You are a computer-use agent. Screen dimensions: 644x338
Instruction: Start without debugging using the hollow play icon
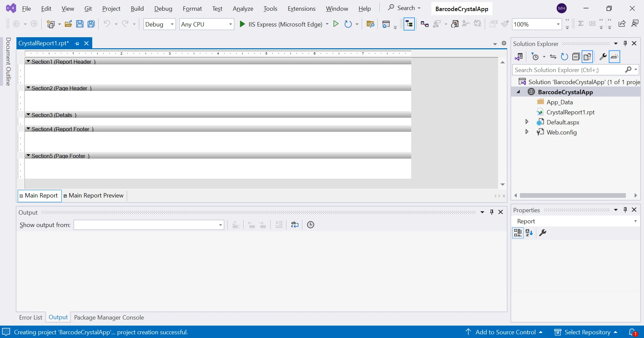[336, 24]
